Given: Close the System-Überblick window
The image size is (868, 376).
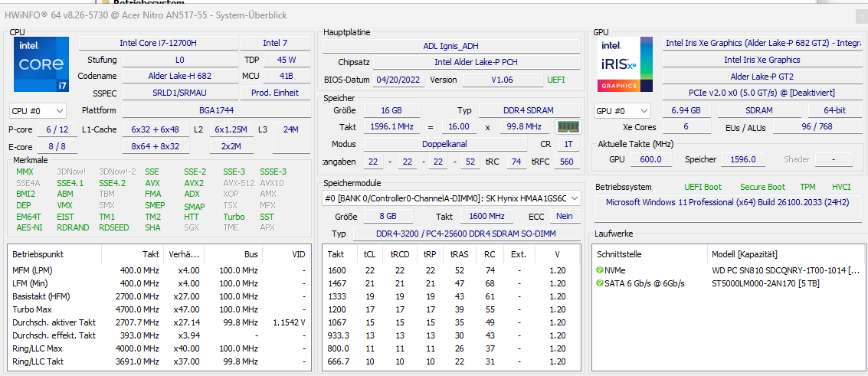Looking at the screenshot, I should pos(861,16).
